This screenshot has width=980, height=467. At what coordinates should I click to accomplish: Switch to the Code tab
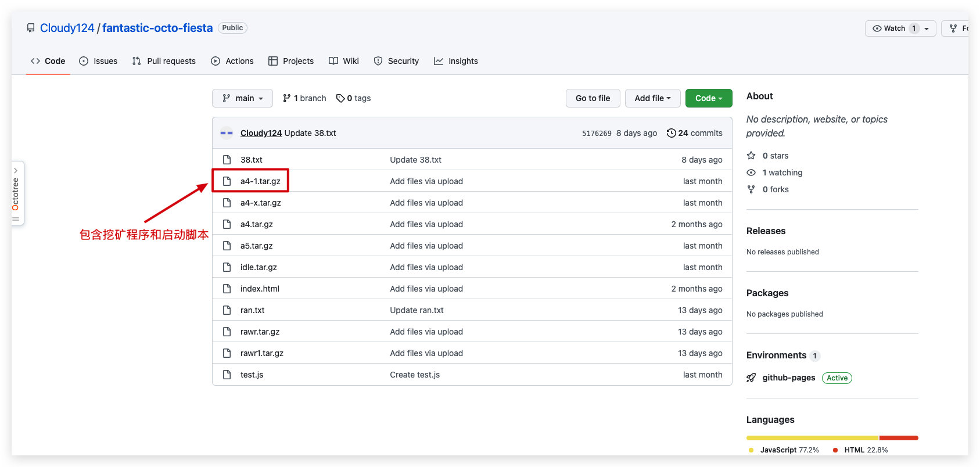48,61
